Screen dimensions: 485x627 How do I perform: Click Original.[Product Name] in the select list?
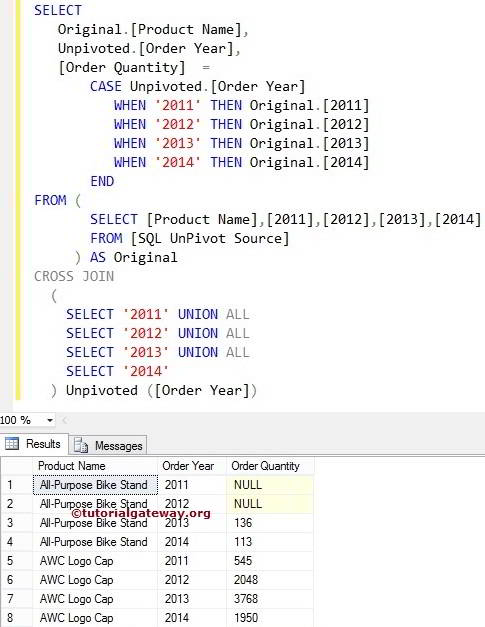tap(150, 30)
